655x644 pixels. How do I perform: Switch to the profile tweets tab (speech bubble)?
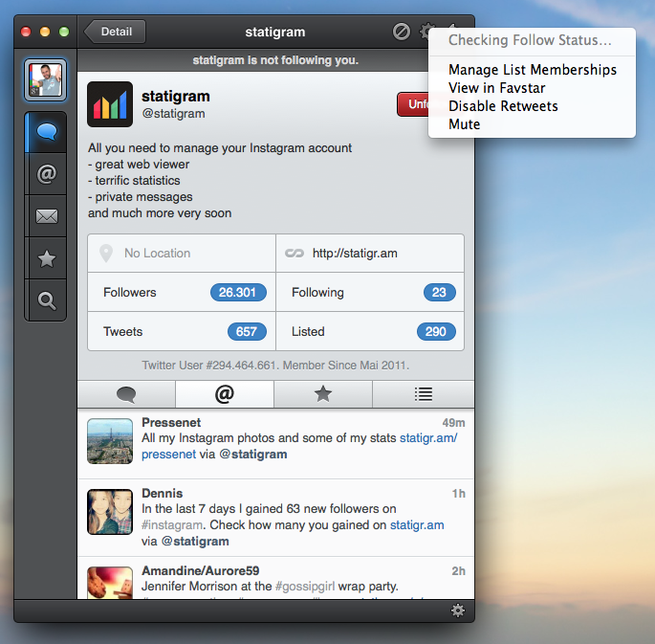(126, 394)
